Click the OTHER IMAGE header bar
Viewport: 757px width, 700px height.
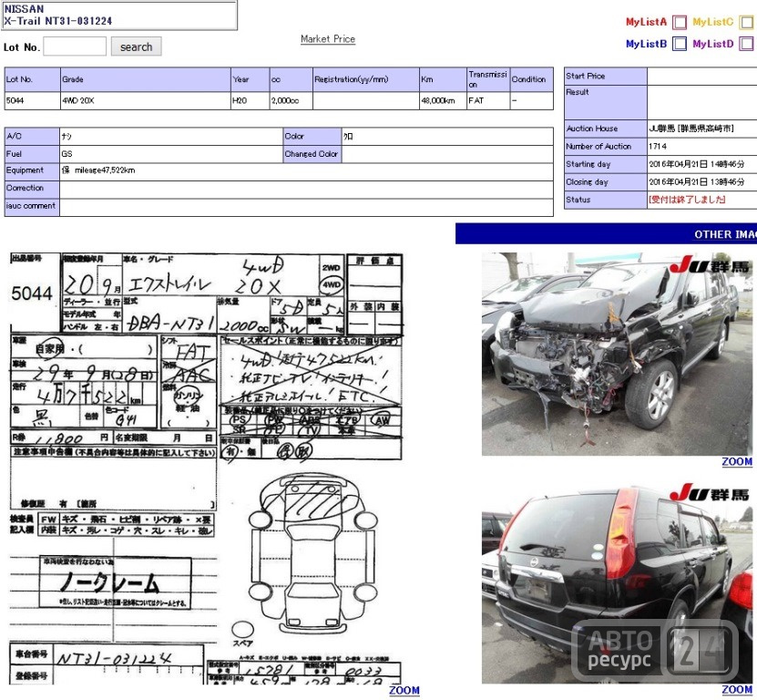(606, 234)
